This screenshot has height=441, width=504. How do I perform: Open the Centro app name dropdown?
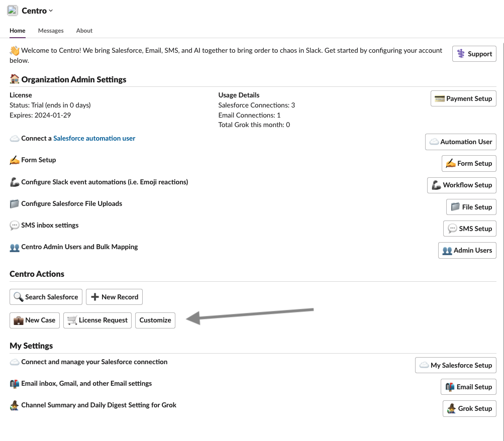37,11
